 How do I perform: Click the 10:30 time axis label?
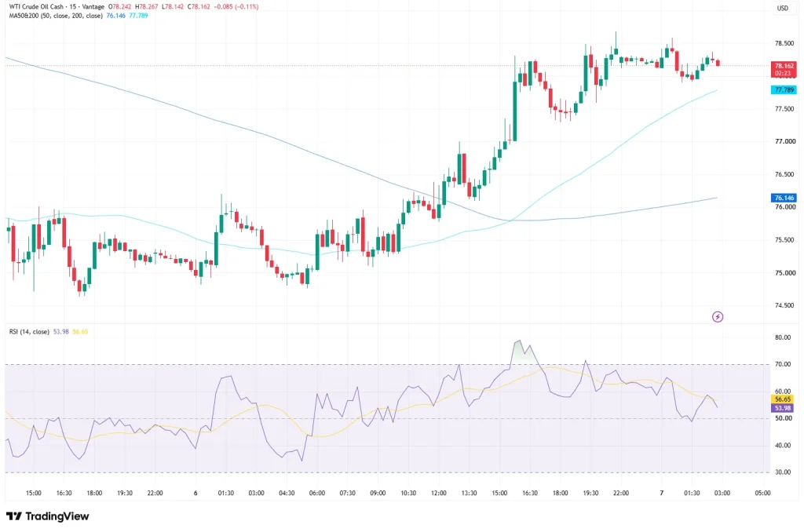click(x=408, y=493)
